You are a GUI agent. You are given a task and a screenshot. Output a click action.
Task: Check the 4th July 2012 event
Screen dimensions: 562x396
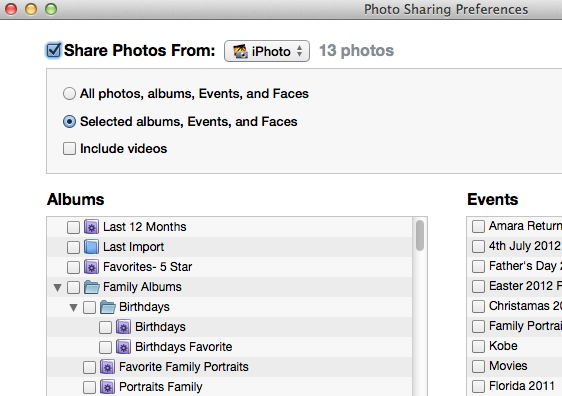click(x=478, y=247)
